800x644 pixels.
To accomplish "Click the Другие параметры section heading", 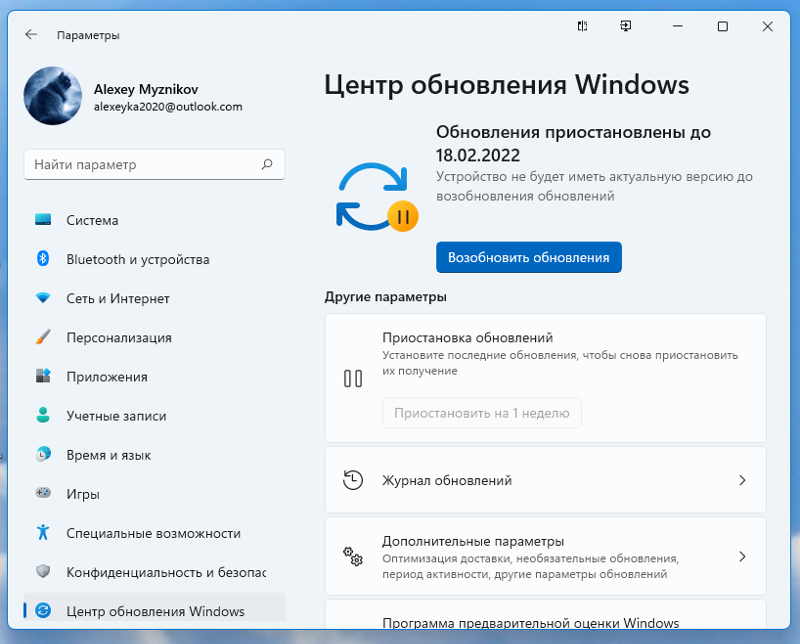I will point(386,296).
